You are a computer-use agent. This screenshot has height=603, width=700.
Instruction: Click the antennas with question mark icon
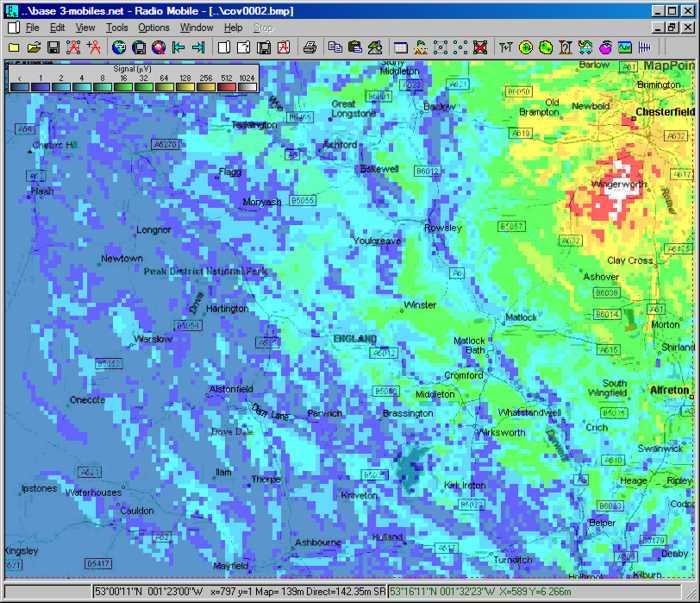click(x=565, y=47)
